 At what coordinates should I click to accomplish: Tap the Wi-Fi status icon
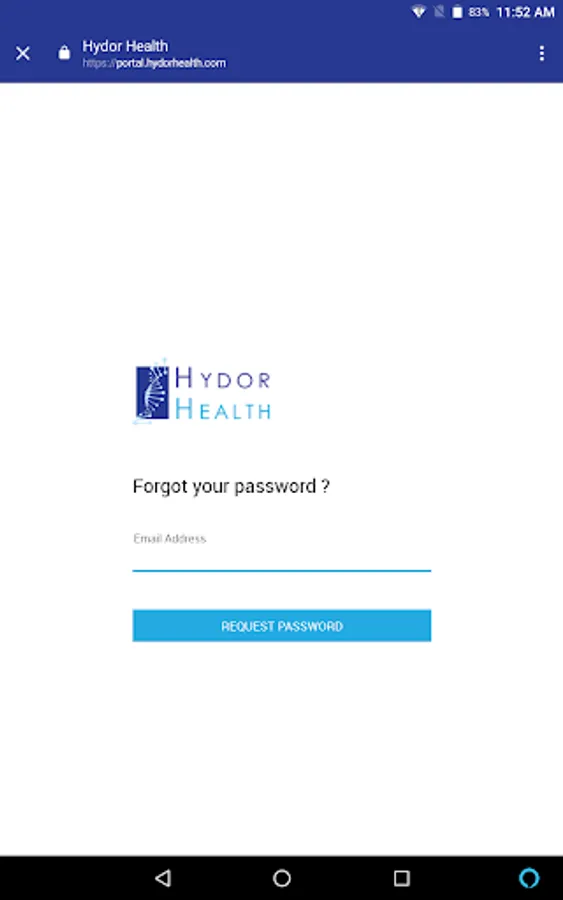click(x=418, y=11)
